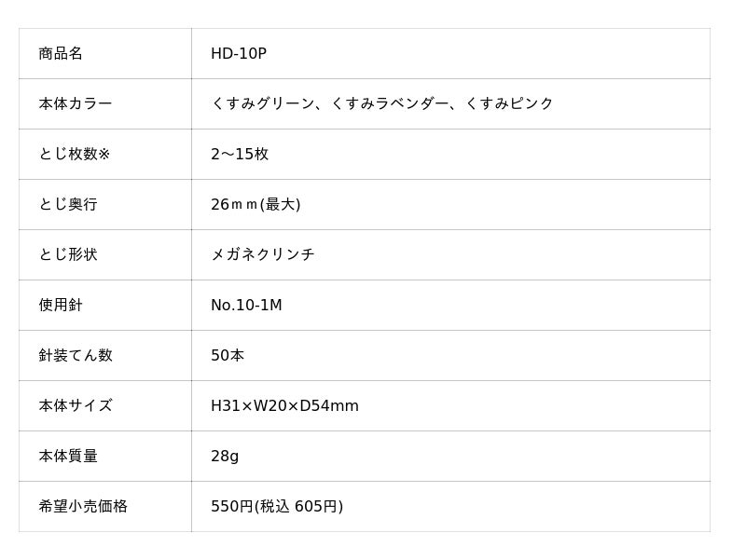Image resolution: width=746 pixels, height=560 pixels.
Task: Select the 26mm(最大) value text
Action: point(256,205)
